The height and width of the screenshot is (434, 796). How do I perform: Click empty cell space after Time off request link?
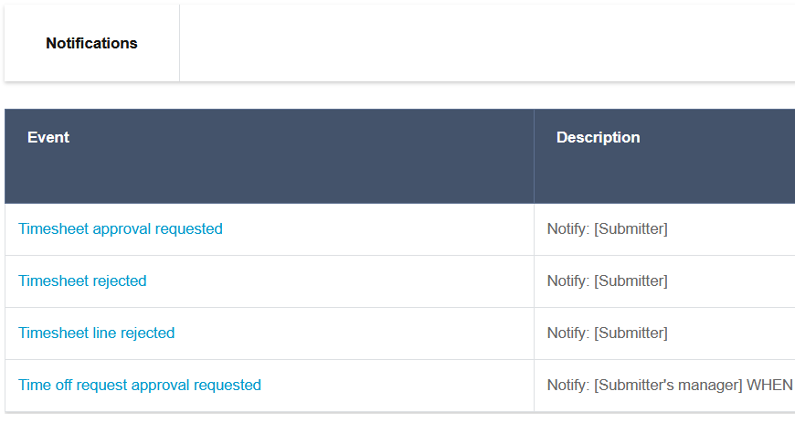(400, 385)
